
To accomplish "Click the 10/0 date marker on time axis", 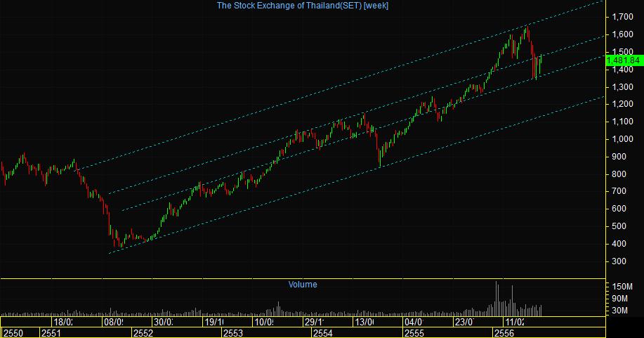I will coord(263,322).
